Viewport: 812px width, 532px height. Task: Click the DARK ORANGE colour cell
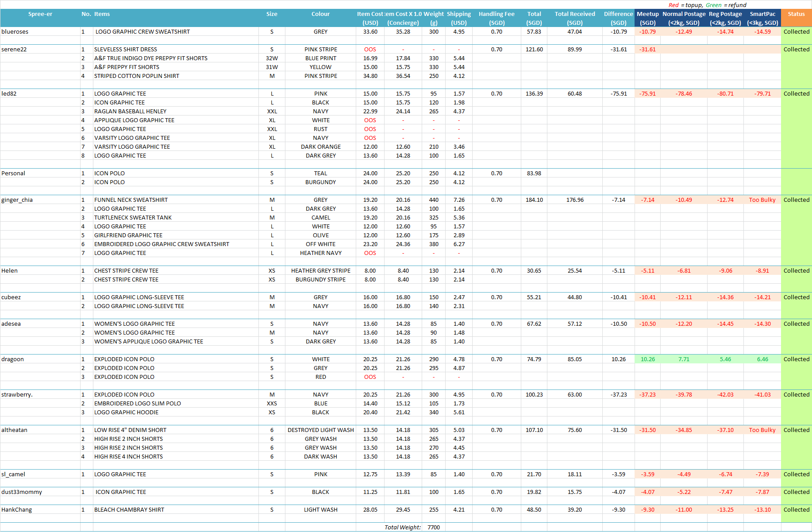[x=321, y=147]
